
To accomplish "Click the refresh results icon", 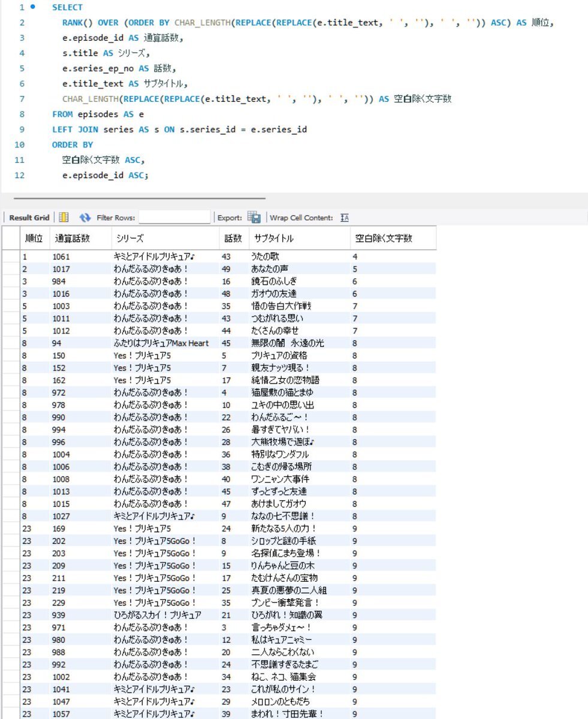I will pos(85,217).
